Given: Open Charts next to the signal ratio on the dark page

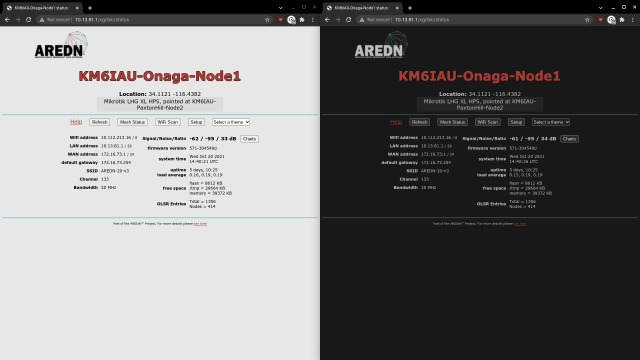Looking at the screenshot, I should pos(569,139).
